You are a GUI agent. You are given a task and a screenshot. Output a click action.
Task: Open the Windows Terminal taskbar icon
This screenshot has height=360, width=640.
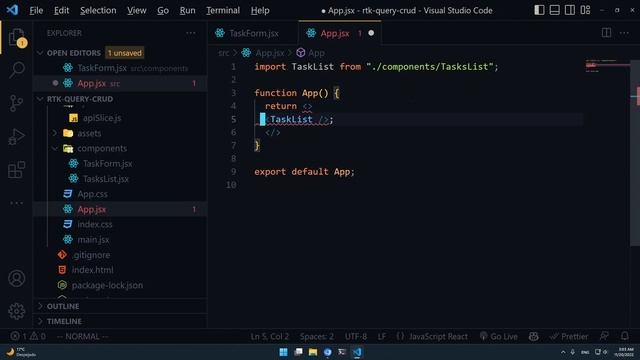pyautogui.click(x=342, y=352)
